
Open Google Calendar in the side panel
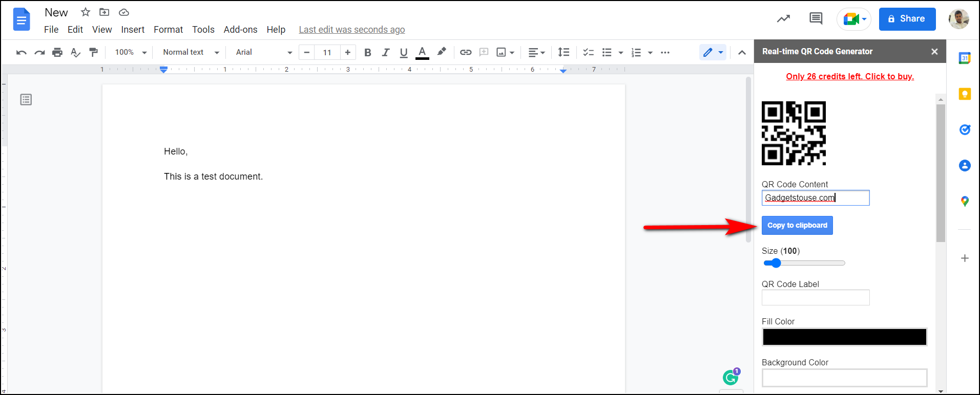point(965,58)
